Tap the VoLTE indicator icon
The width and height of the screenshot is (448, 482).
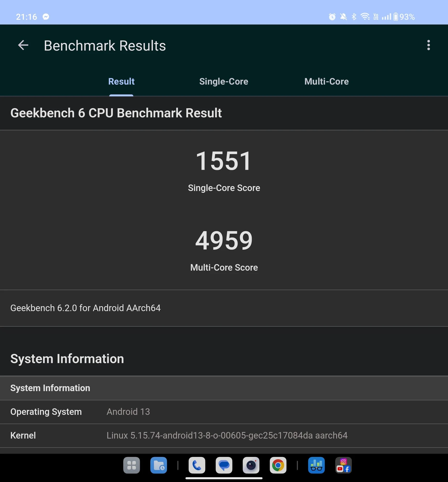tap(376, 17)
